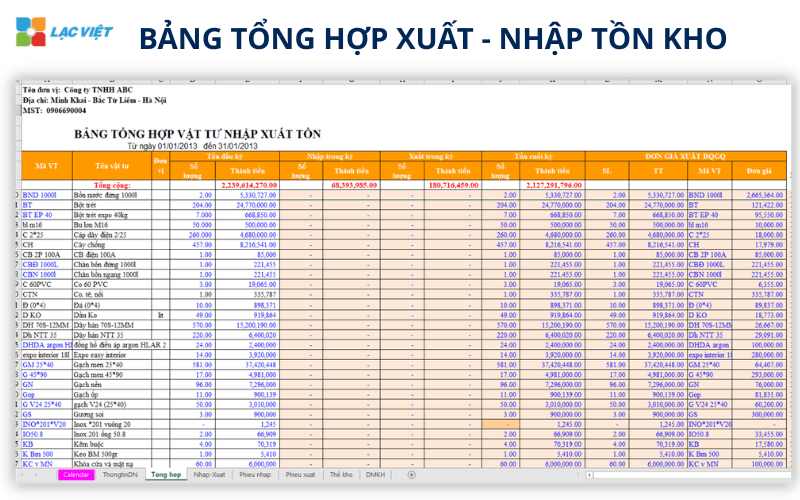Click the next-sheet navigation arrow

coord(36,474)
